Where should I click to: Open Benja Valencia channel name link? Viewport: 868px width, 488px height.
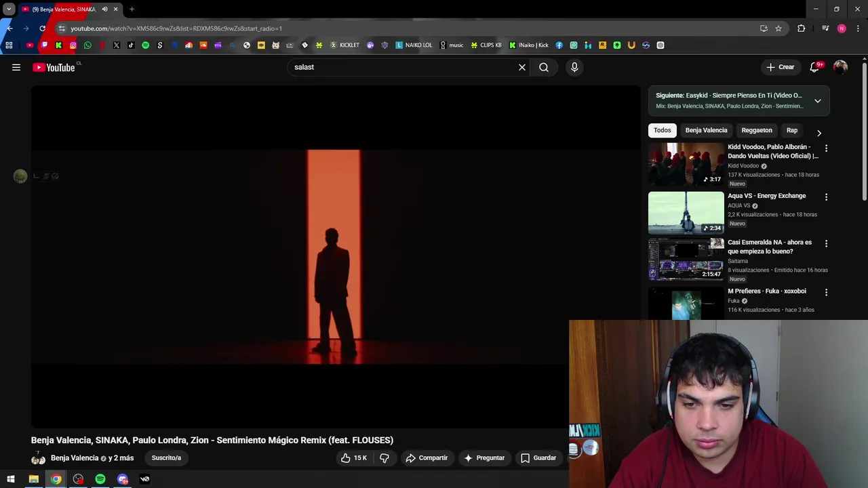[75, 458]
